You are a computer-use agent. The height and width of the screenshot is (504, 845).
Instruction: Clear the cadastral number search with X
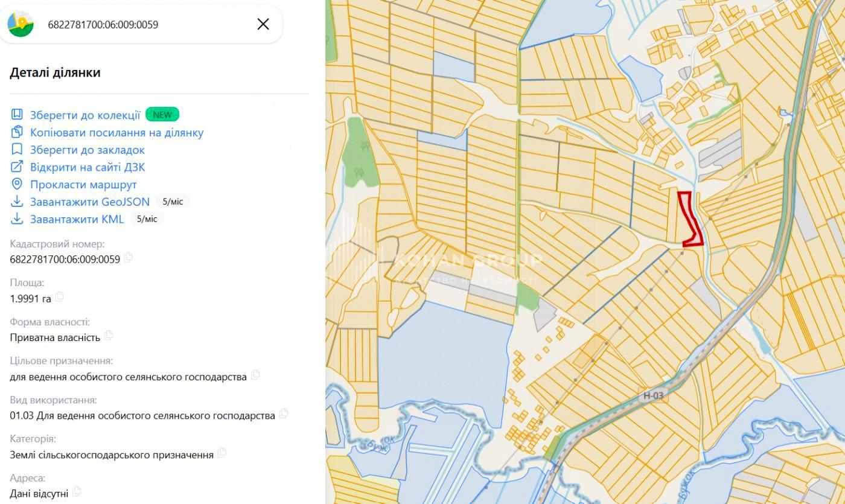click(263, 24)
